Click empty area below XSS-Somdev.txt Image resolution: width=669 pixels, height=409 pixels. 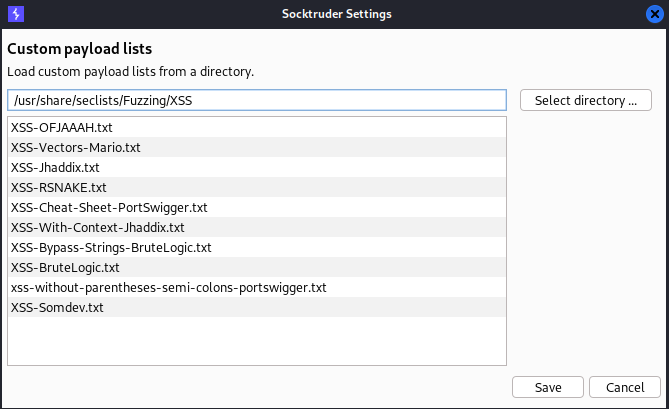[256, 342]
